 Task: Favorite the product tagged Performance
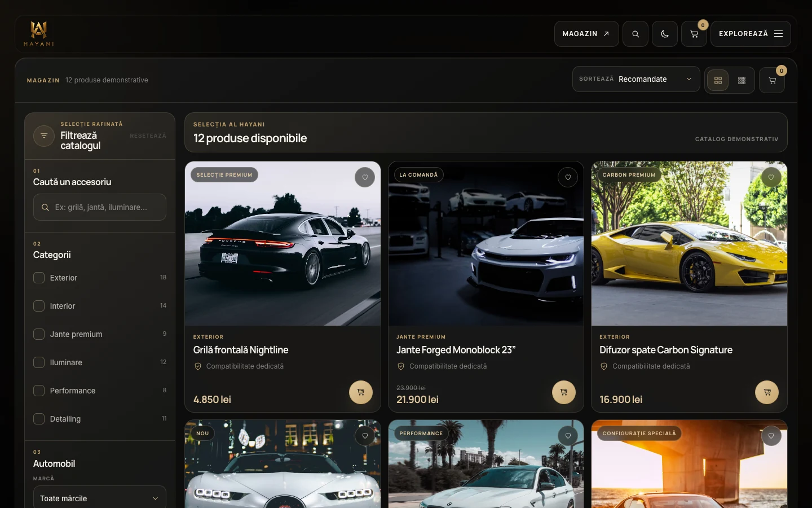point(568,436)
